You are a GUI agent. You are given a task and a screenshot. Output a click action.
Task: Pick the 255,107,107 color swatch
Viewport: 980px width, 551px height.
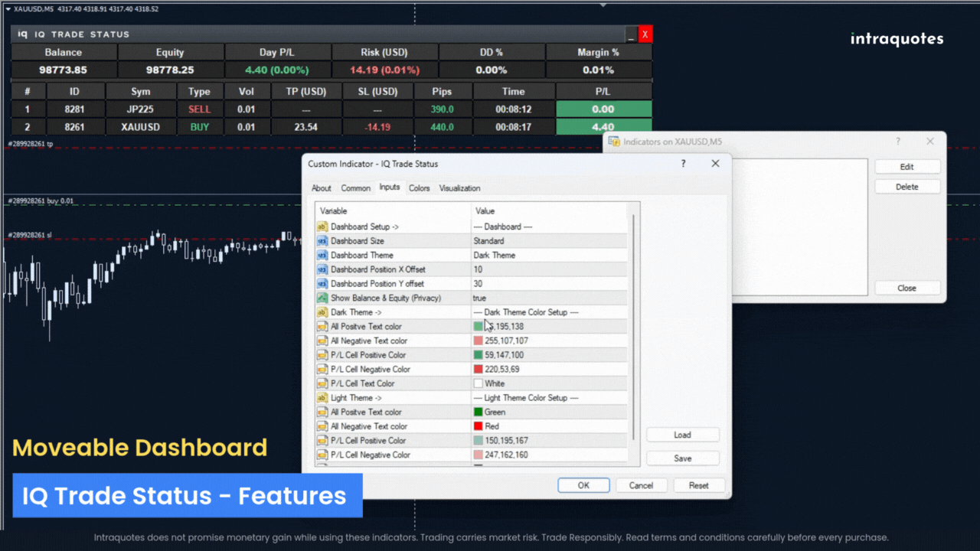[479, 341]
